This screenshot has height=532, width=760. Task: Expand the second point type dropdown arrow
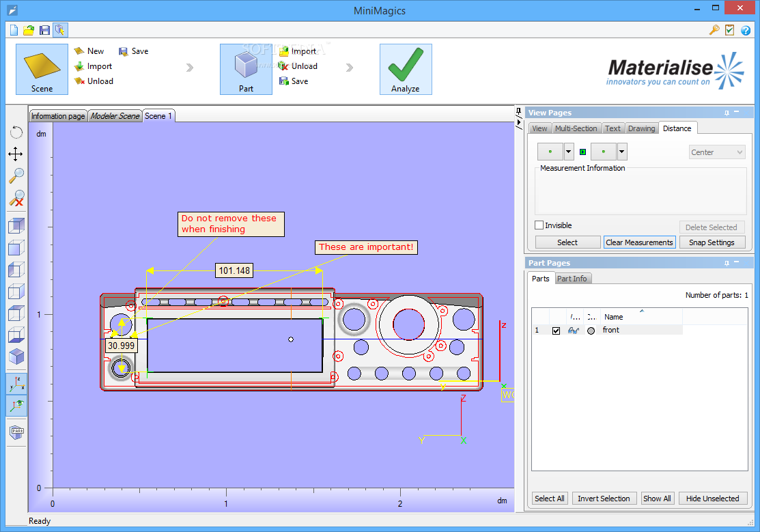(x=622, y=152)
